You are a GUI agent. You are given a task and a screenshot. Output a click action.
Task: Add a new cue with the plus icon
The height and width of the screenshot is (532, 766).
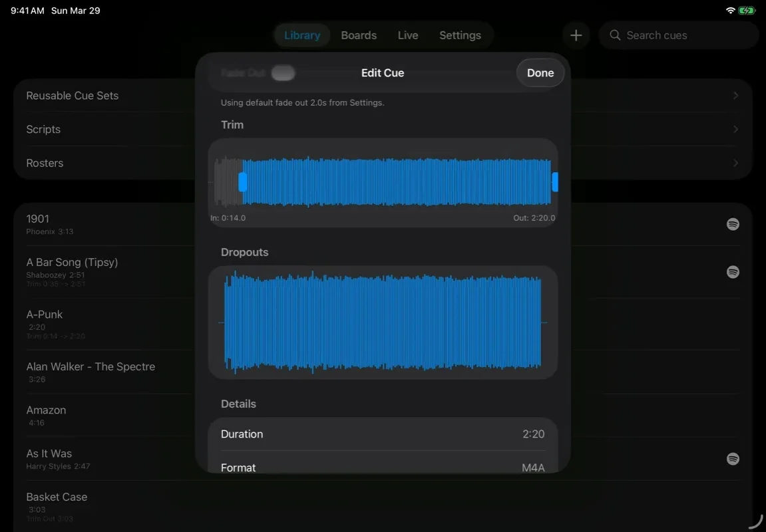point(576,35)
